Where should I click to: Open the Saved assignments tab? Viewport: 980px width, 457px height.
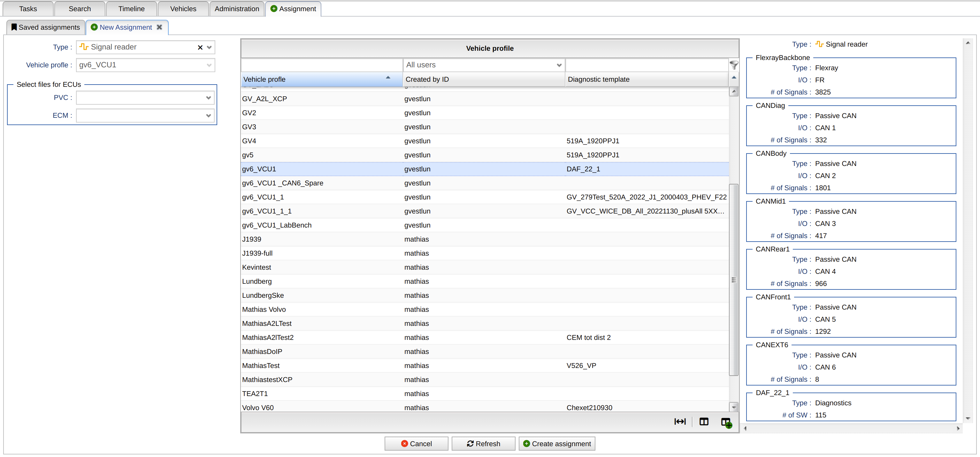(45, 27)
